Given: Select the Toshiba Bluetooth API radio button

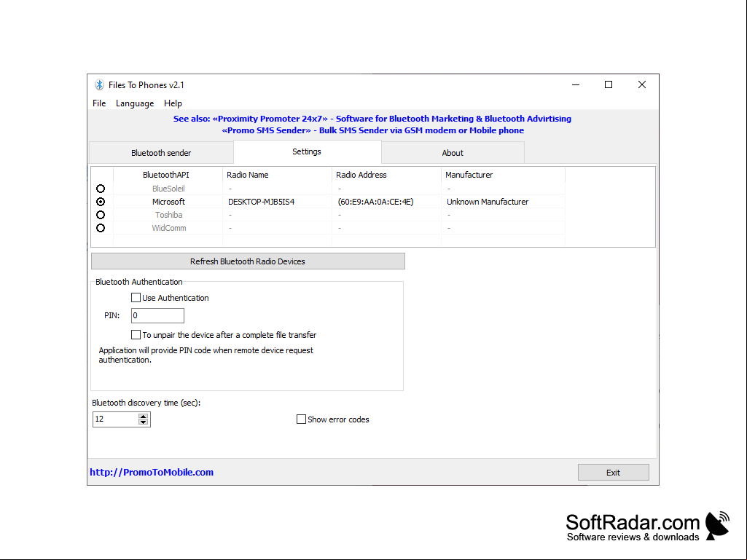Looking at the screenshot, I should [101, 215].
